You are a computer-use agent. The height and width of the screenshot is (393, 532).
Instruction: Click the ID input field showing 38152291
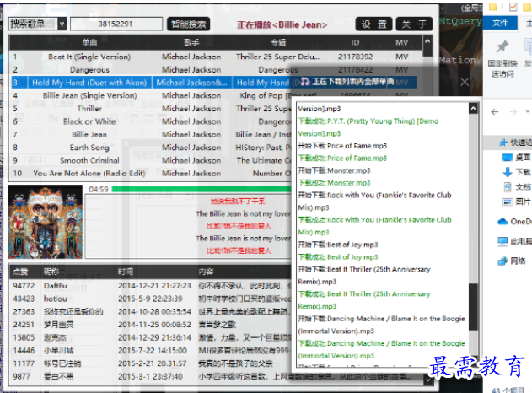116,24
